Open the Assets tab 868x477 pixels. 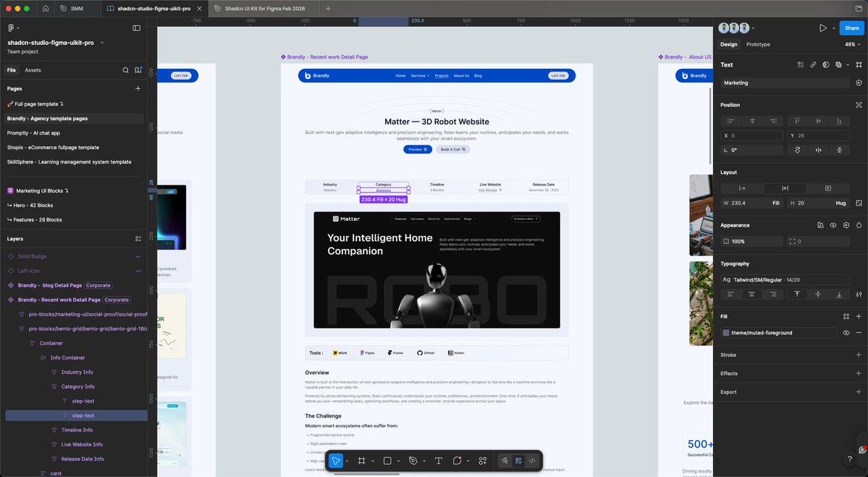point(33,70)
